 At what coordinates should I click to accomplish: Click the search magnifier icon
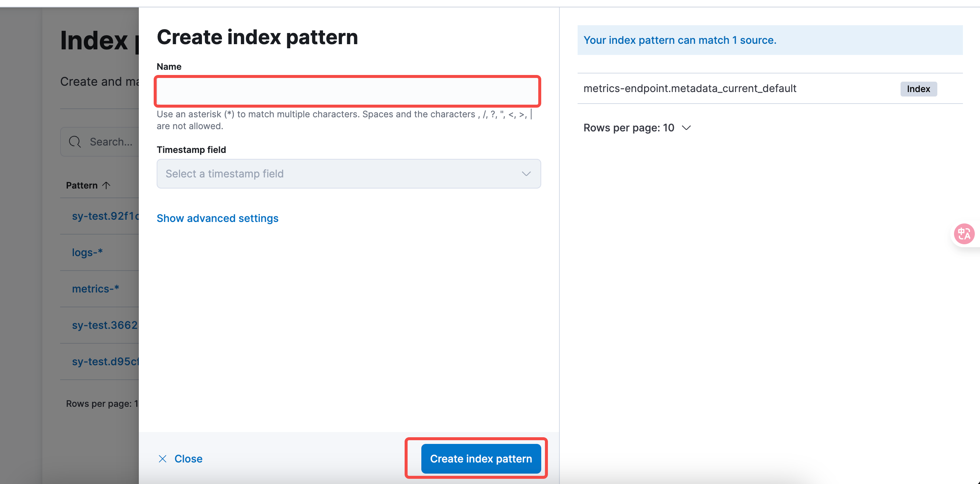(x=75, y=142)
